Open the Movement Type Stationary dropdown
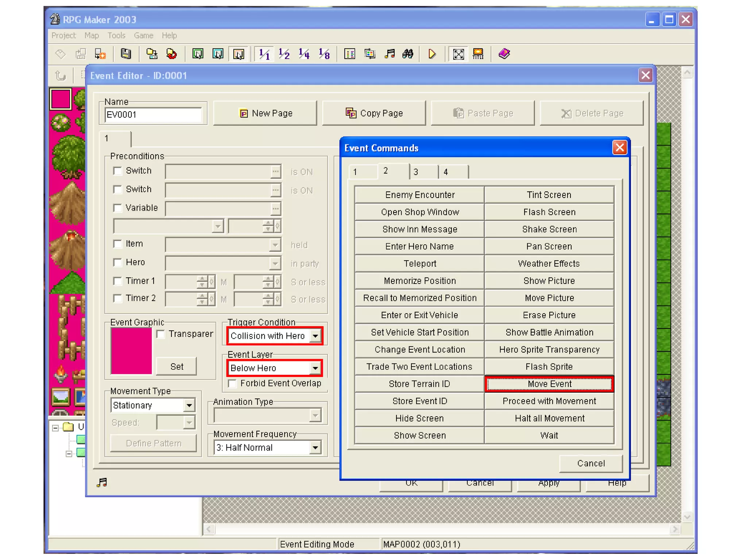 (x=189, y=405)
